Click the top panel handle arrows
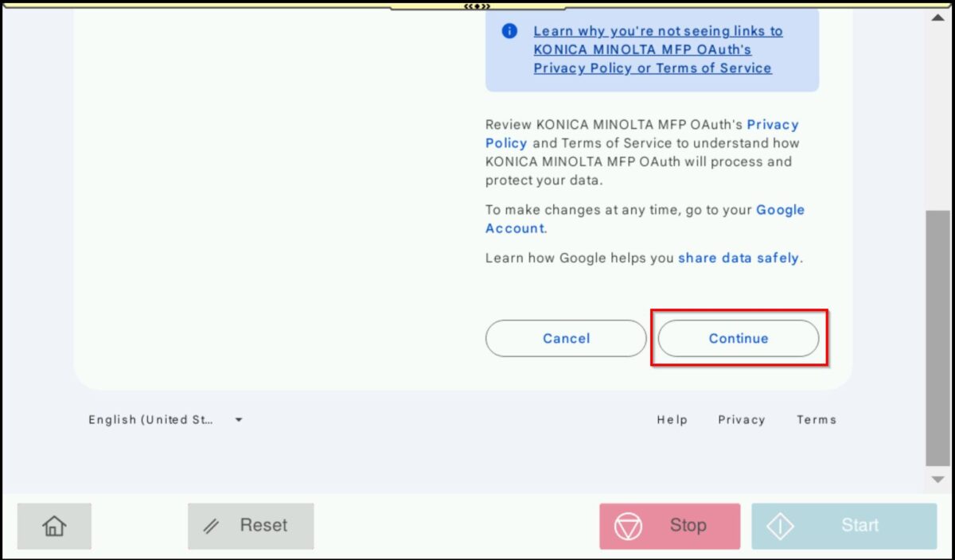Viewport: 955px width, 560px height. 477,6
